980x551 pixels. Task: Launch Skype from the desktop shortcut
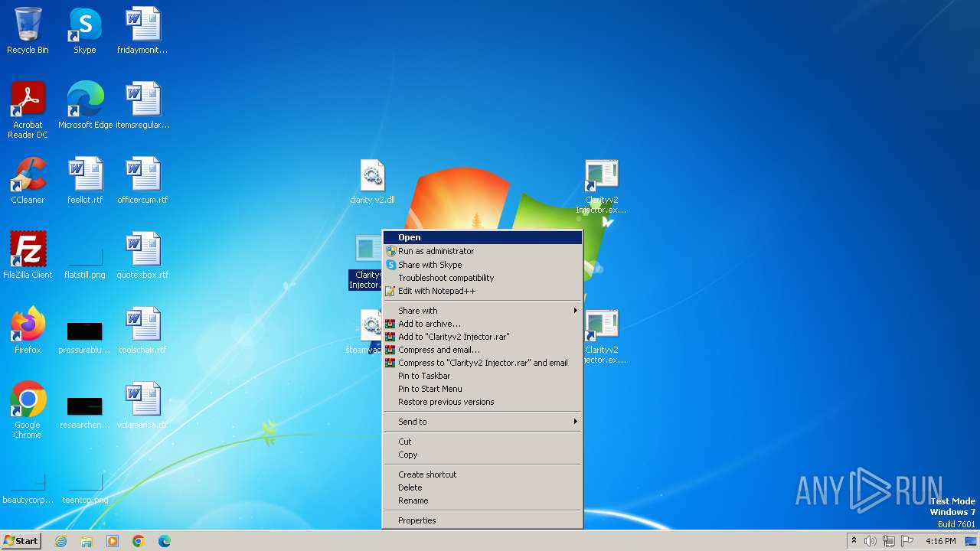click(x=85, y=31)
